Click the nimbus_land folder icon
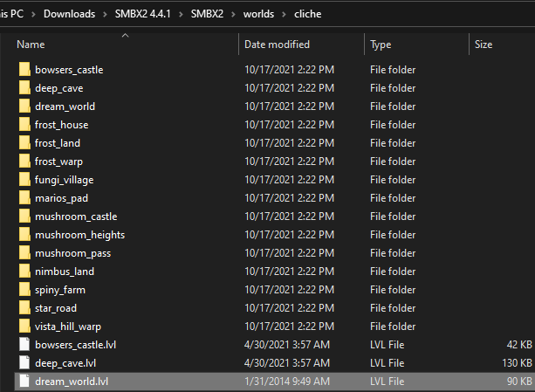 [x=24, y=272]
